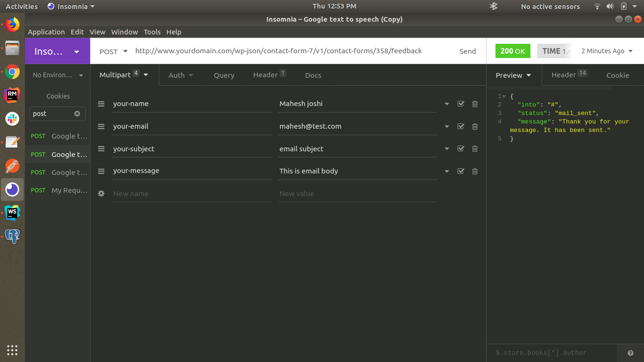This screenshot has width=644, height=362.
Task: Open RubyMine from the dock
Action: pos(12,95)
